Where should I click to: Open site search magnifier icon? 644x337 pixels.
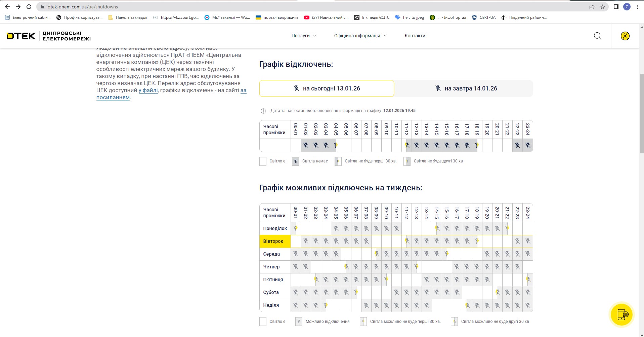[x=597, y=36]
